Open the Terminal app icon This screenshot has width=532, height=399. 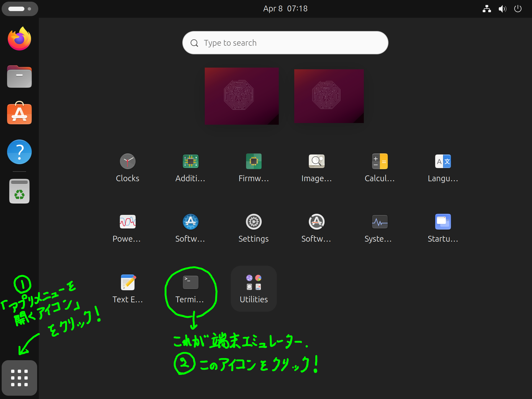(190, 282)
